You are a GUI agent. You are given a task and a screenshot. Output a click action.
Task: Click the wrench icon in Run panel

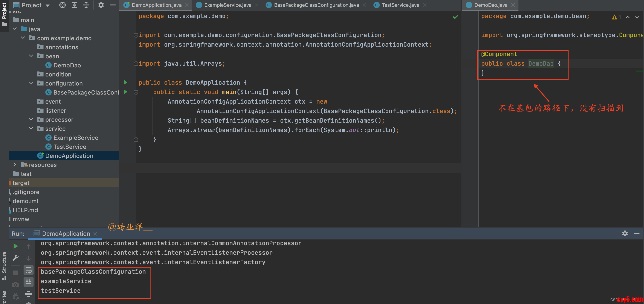[x=15, y=258]
